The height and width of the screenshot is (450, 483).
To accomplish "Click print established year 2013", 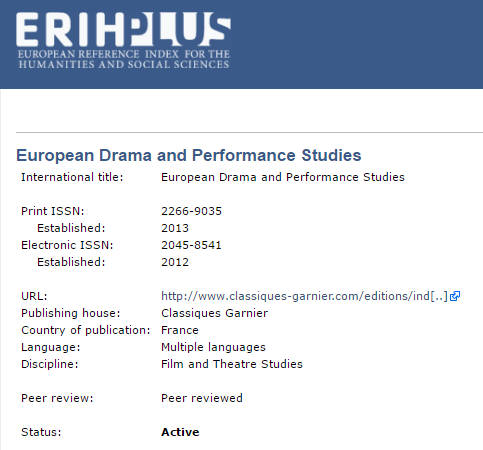I will point(175,228).
